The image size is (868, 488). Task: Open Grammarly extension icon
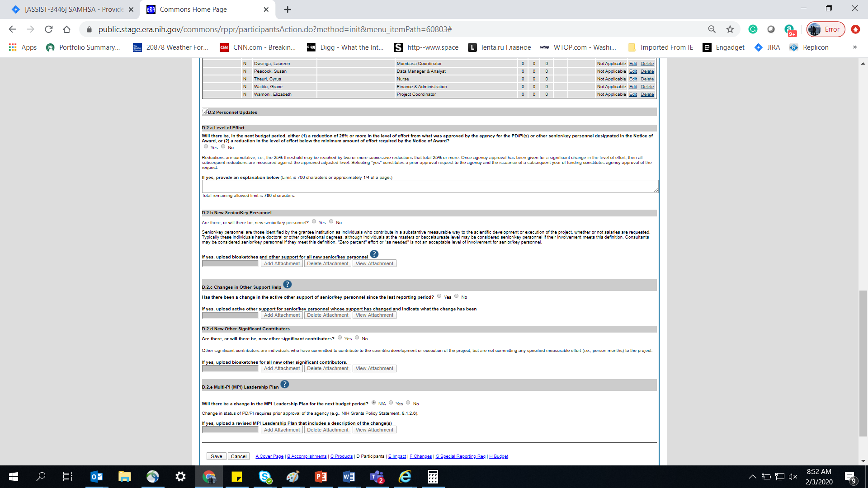coord(753,29)
